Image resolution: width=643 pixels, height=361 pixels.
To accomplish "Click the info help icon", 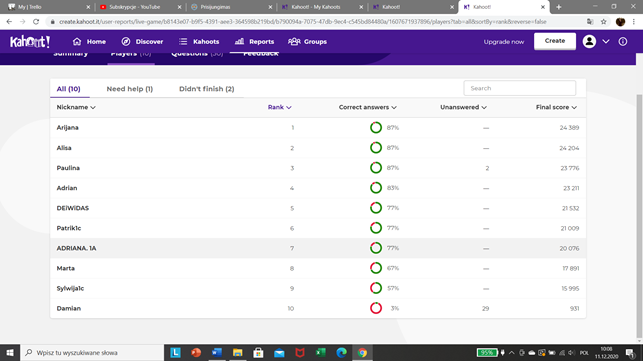I will pos(622,41).
